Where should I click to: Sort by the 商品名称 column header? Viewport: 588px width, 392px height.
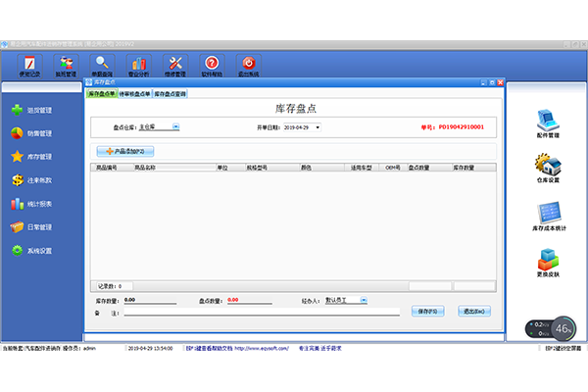(174, 168)
